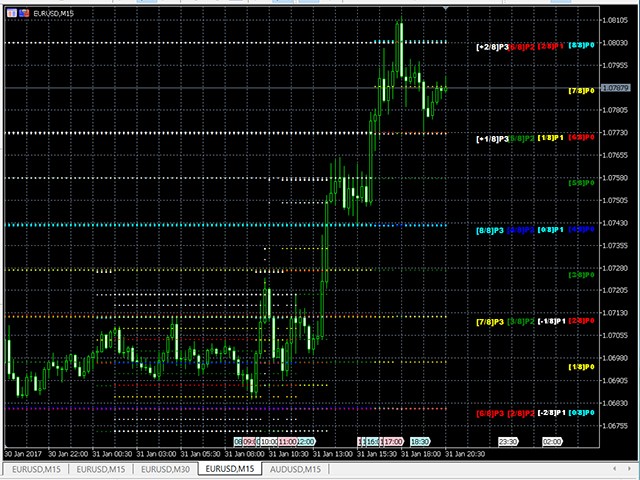Click the US flag icon beside the chart title
This screenshot has width=640, height=480.
[24, 13]
